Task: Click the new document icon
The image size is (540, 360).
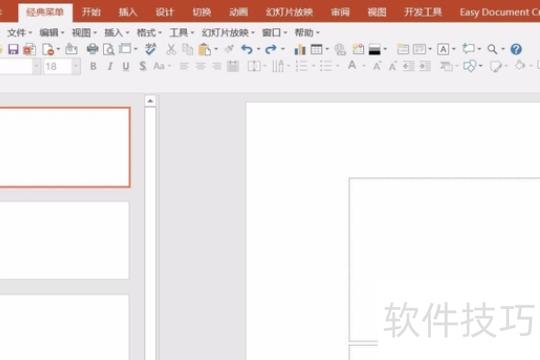Action: click(48, 50)
